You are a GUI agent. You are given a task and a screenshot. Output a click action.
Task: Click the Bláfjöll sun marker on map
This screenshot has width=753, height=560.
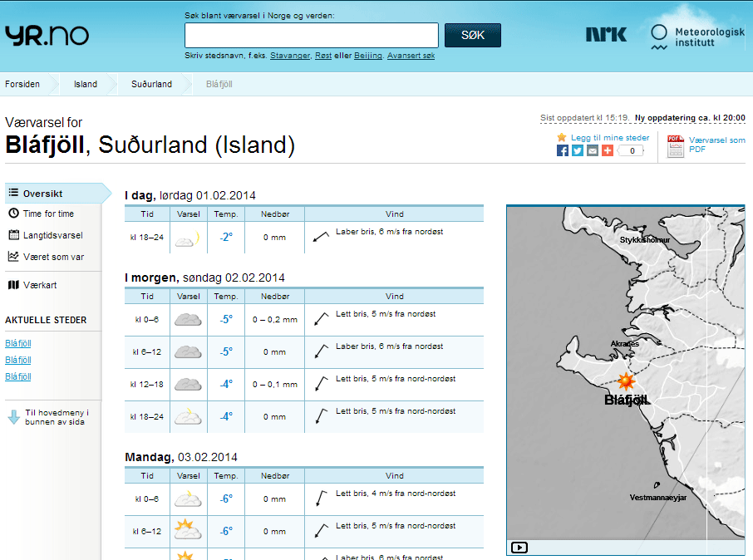click(625, 381)
